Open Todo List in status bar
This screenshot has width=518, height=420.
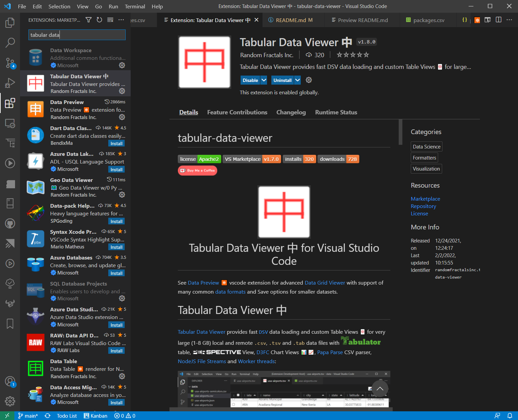pos(67,416)
